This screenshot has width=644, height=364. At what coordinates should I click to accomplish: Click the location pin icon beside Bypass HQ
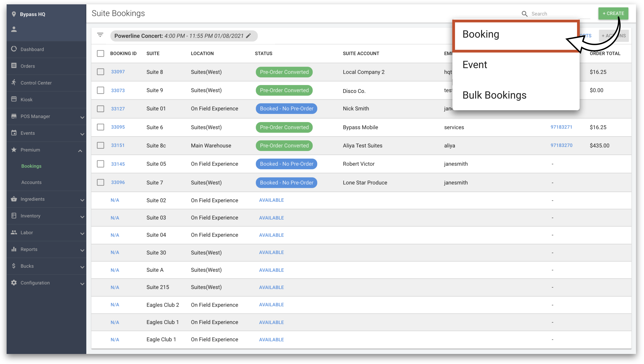pos(14,14)
